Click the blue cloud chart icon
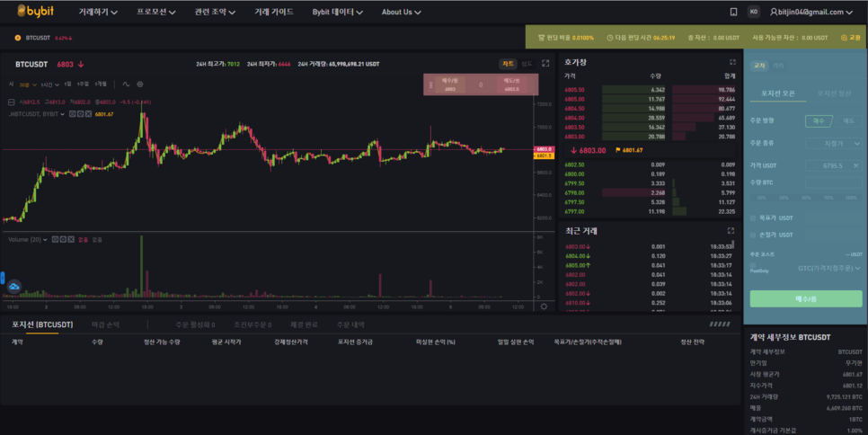The height and width of the screenshot is (435, 868). pos(13,286)
